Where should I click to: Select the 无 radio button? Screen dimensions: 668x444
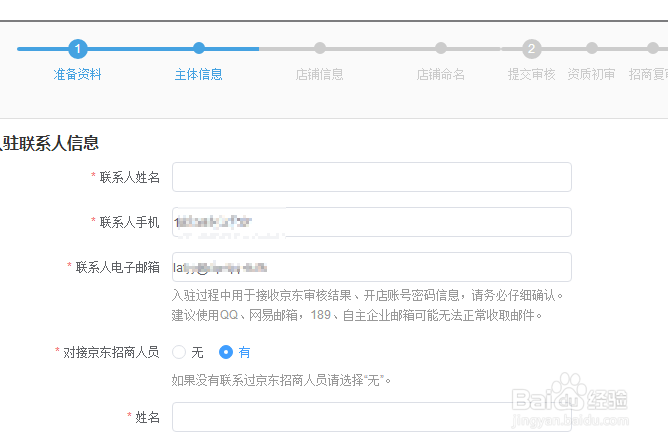point(179,352)
